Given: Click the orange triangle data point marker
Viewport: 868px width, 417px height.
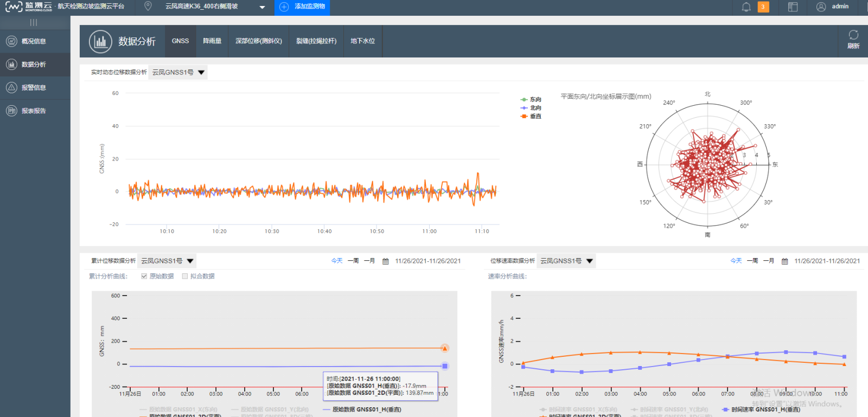Looking at the screenshot, I should tap(445, 348).
